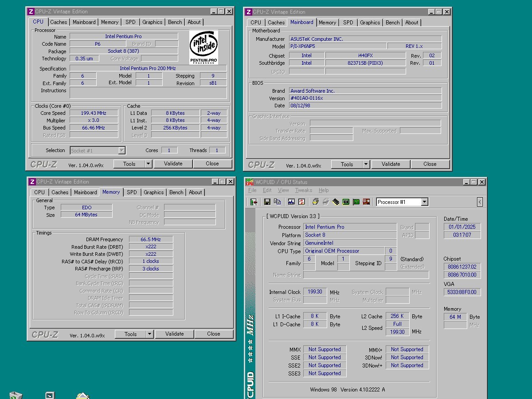Screen dimensions: 532x399
Task: Open Caches tab in the CPU-Z memory timings window
Action: (60, 192)
